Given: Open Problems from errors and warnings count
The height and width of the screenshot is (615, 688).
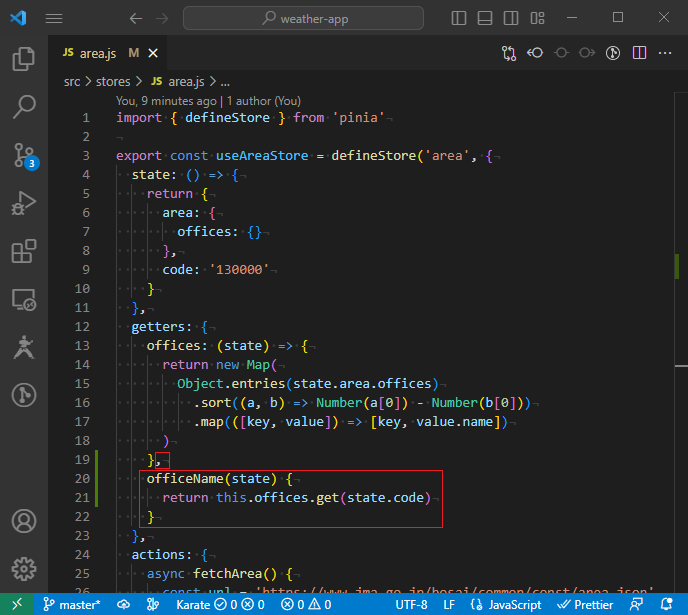Looking at the screenshot, I should click(x=306, y=604).
